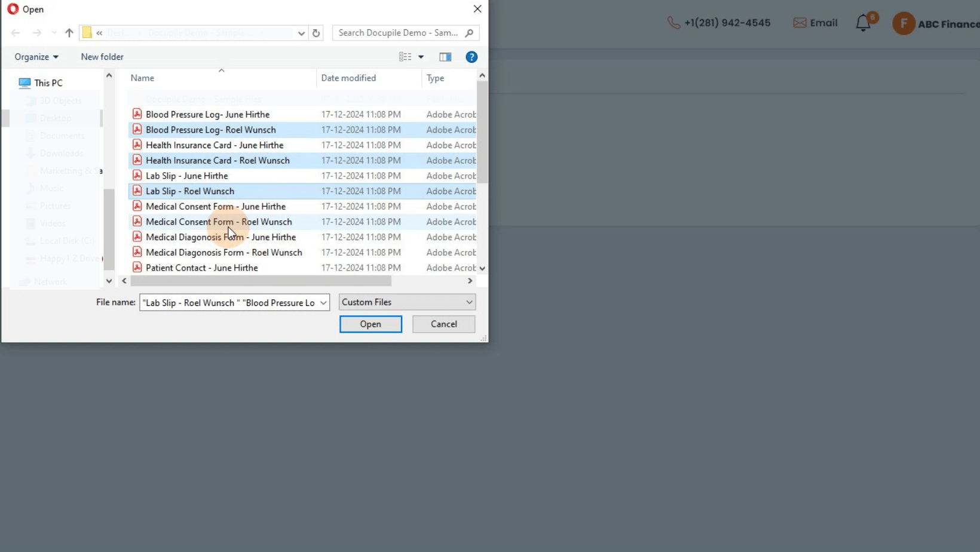Viewport: 980px width, 552px height.
Task: Sort by Date modified column header
Action: 348,78
